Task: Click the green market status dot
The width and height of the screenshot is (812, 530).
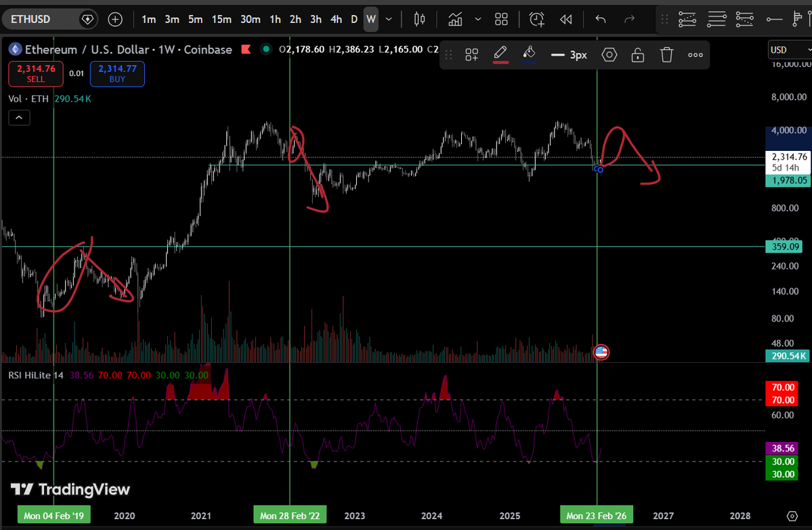Action: 266,49
